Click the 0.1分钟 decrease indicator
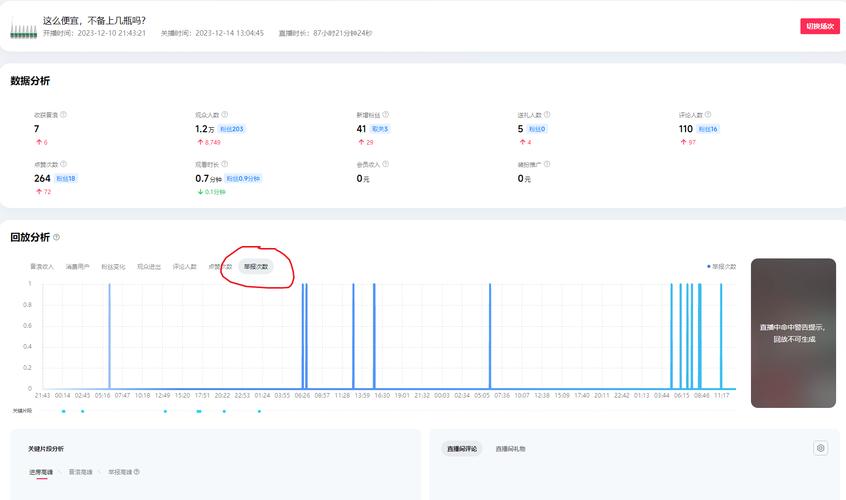This screenshot has height=500, width=846. 212,192
